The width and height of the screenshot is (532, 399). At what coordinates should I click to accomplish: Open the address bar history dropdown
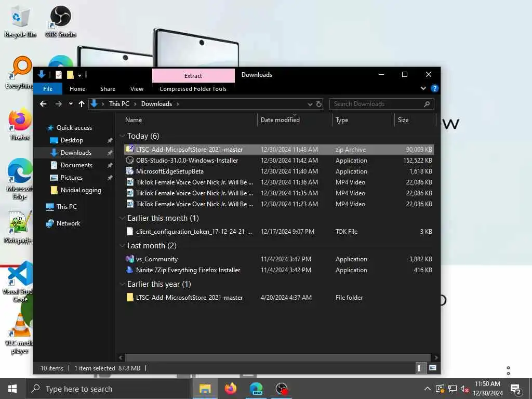(x=310, y=104)
